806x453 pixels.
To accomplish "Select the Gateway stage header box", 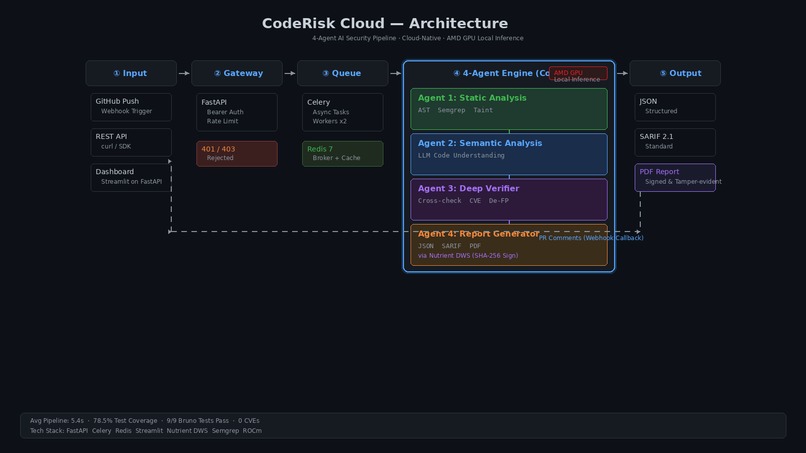I will coord(237,73).
